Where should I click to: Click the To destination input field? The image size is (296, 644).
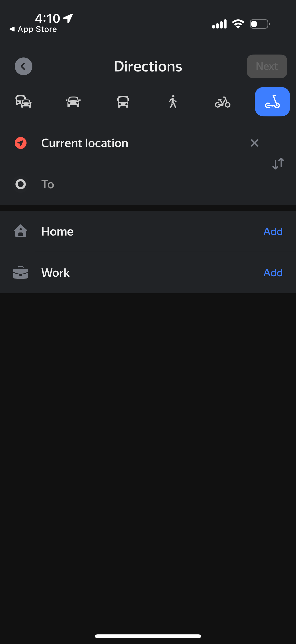[x=125, y=184]
